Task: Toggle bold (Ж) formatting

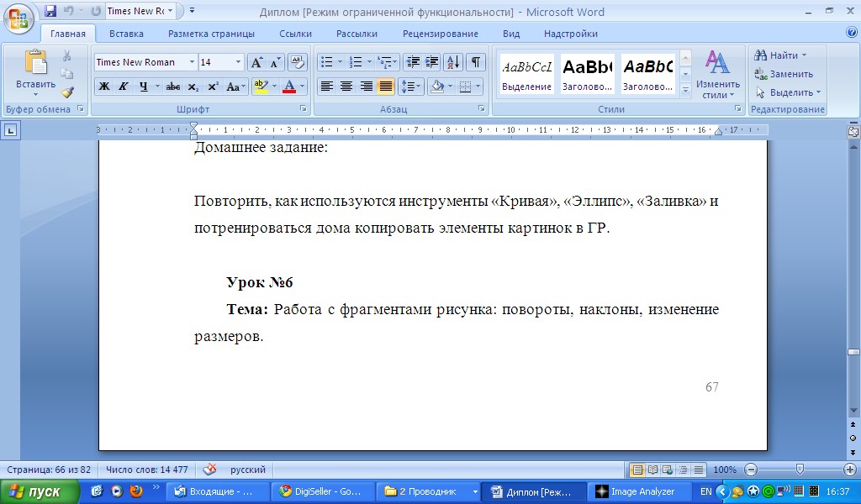Action: click(103, 87)
